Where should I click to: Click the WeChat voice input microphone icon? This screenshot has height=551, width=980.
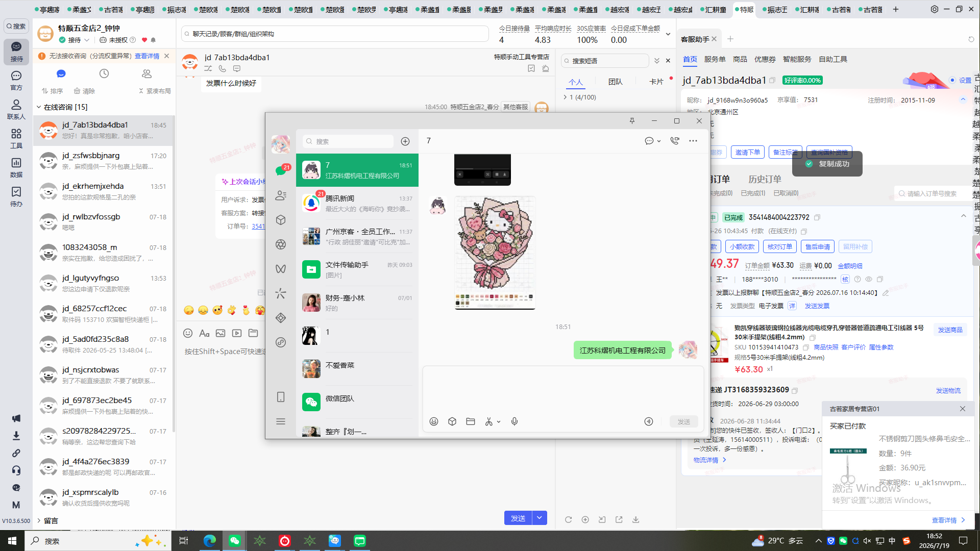pos(514,421)
